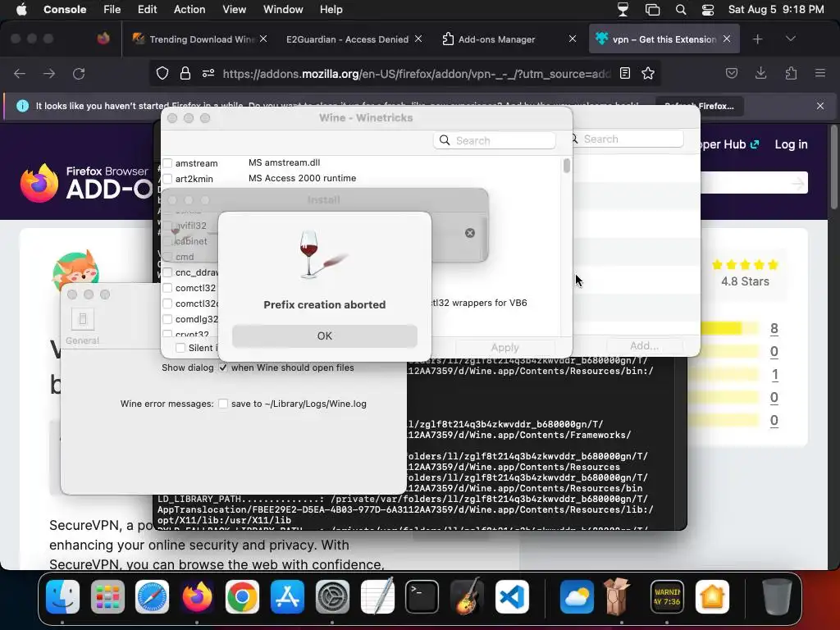Open the Trash in the dock
The width and height of the screenshot is (840, 630).
point(776,597)
